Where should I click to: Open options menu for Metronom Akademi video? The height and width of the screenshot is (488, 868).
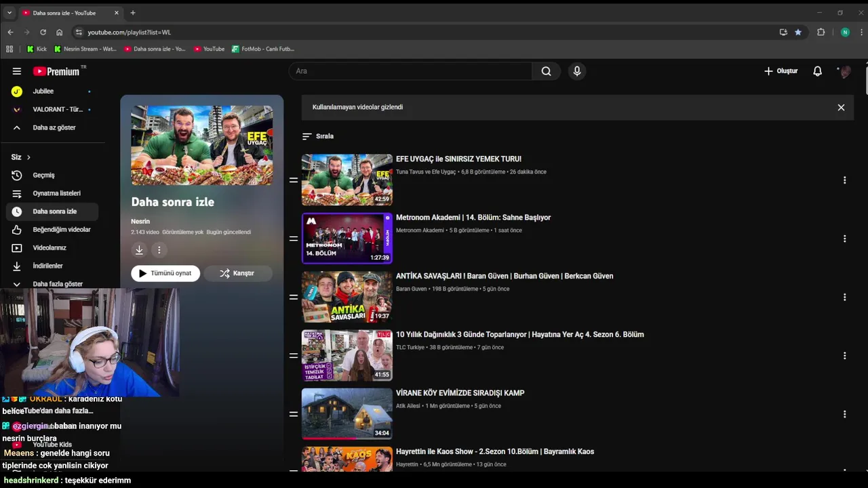pos(844,239)
